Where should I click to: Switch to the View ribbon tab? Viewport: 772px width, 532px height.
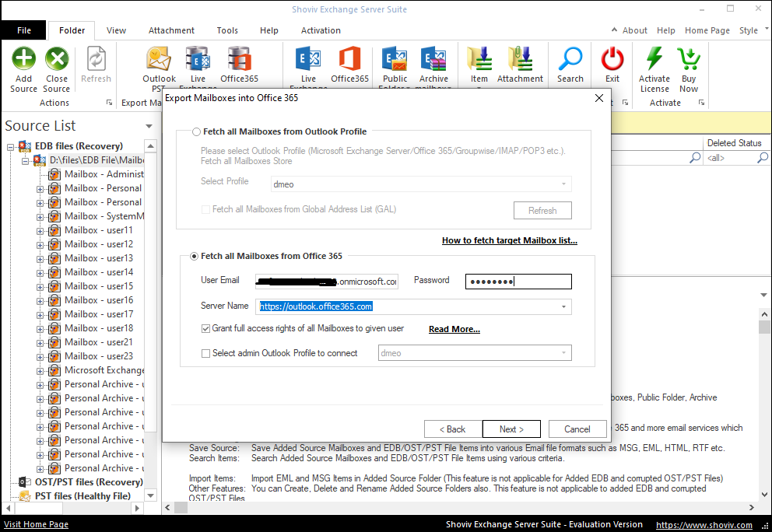coord(116,30)
